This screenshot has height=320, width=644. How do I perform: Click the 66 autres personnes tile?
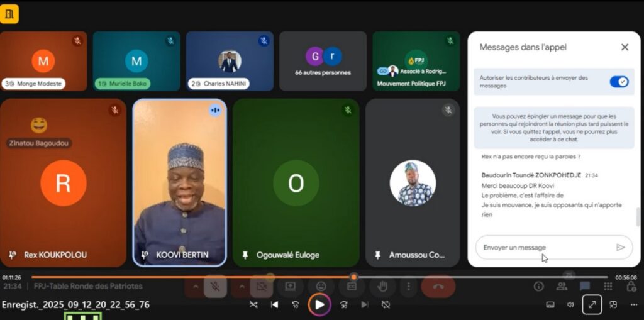click(x=323, y=61)
